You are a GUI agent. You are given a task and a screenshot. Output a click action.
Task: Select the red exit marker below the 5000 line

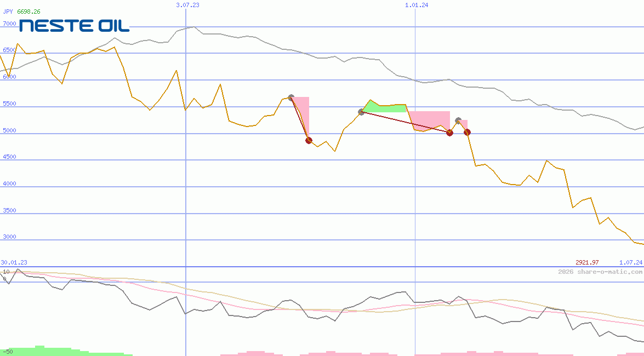point(309,140)
